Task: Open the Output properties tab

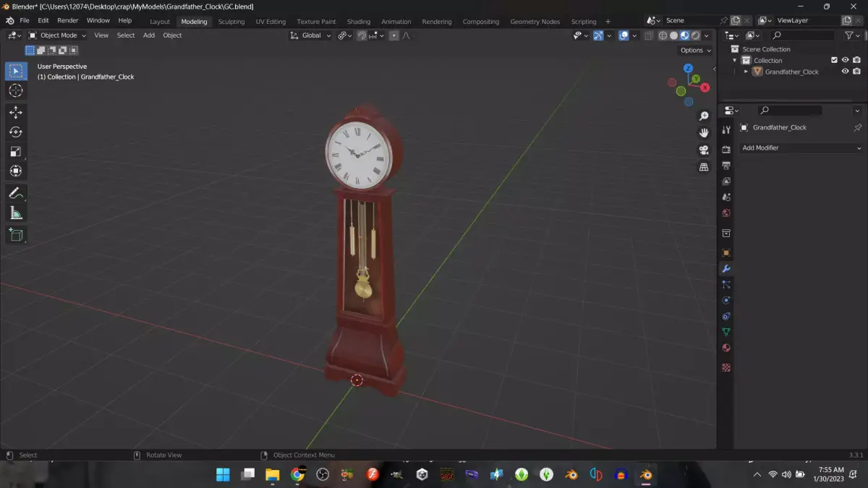Action: [x=726, y=166]
